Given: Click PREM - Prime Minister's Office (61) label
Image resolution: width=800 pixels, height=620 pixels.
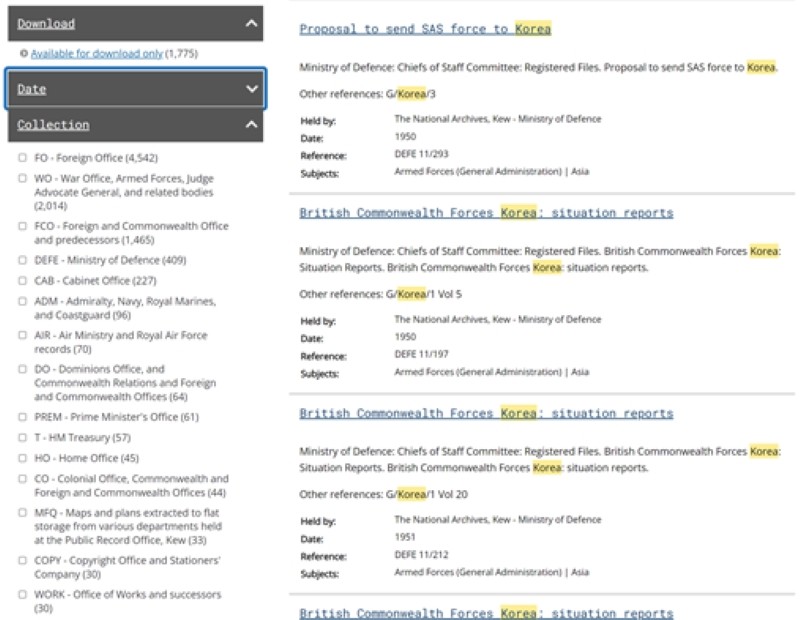Looking at the screenshot, I should pos(116,417).
